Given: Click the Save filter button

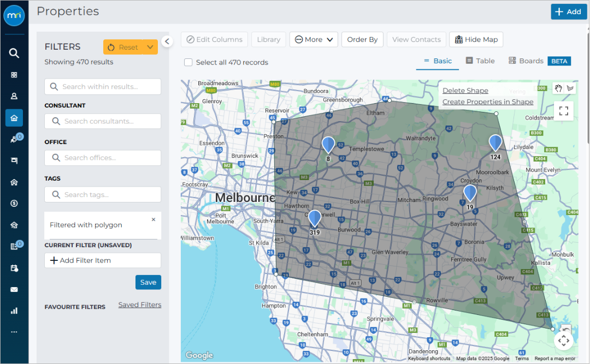Looking at the screenshot, I should click(148, 282).
